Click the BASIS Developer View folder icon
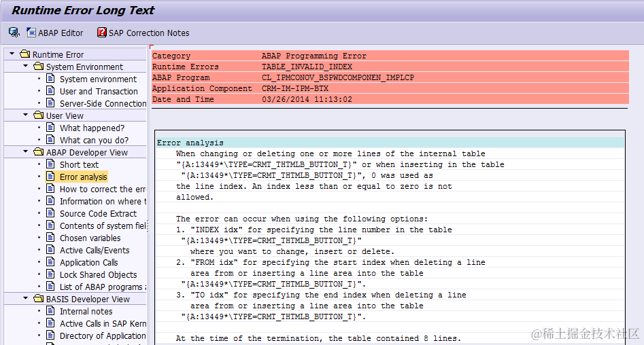 [x=39, y=298]
